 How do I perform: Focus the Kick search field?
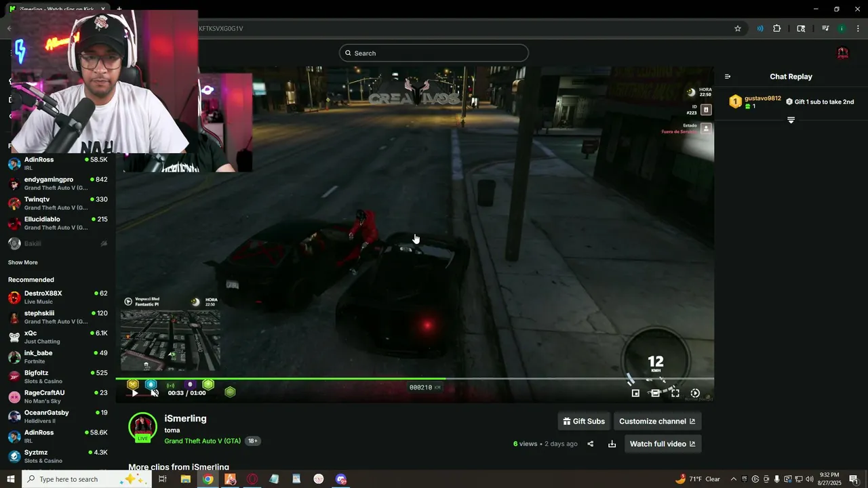pos(434,53)
